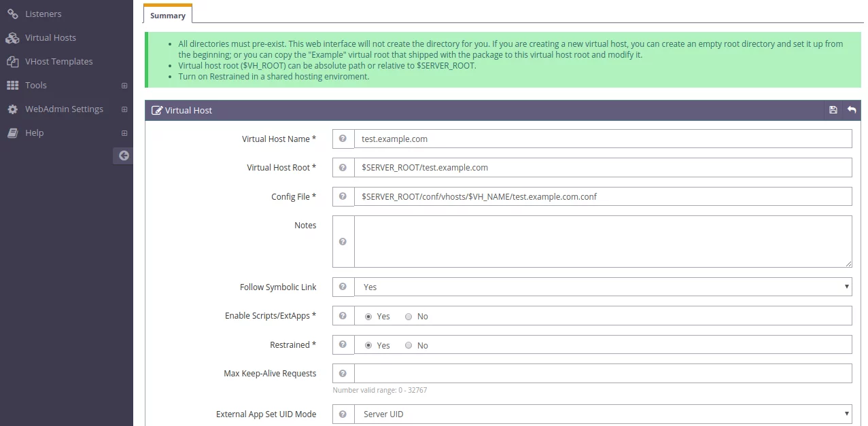
Task: Click inside the Notes text area
Action: (x=603, y=242)
